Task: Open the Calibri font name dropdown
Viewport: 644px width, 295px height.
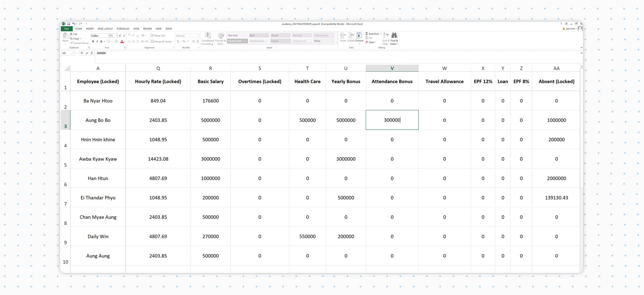Action: (x=108, y=36)
